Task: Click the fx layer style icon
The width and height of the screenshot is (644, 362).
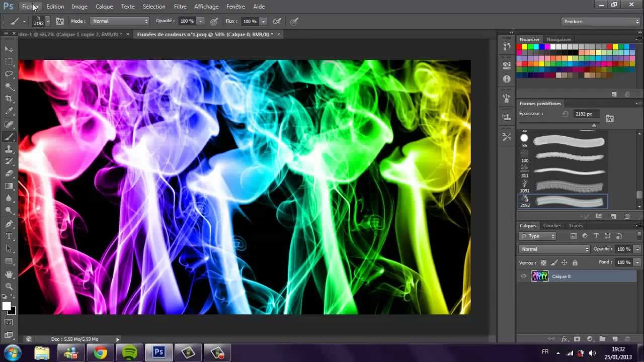Action: coord(565,339)
